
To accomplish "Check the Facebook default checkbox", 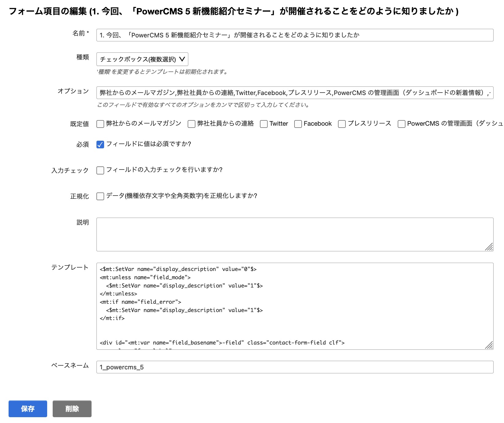I will (298, 124).
